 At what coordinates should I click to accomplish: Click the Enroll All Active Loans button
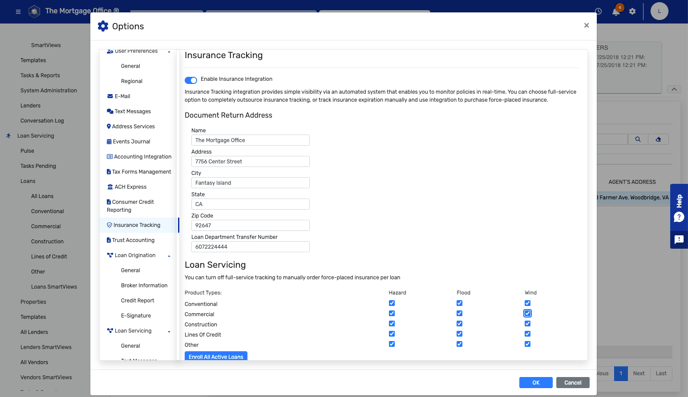[216, 356]
